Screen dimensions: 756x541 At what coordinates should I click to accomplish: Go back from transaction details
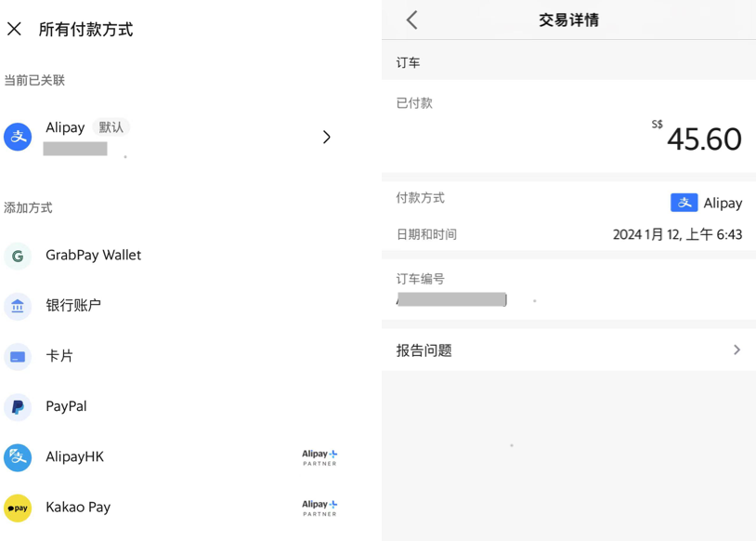click(411, 20)
